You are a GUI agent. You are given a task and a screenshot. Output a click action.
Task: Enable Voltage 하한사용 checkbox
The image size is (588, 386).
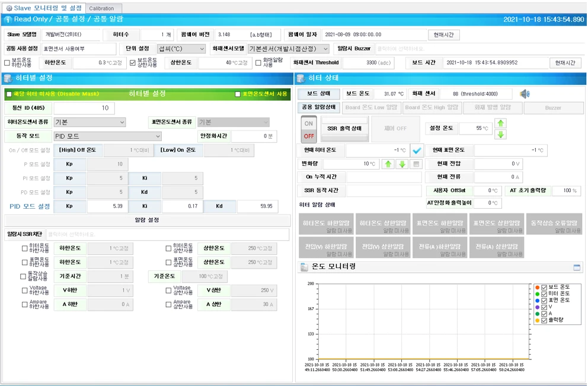point(24,291)
